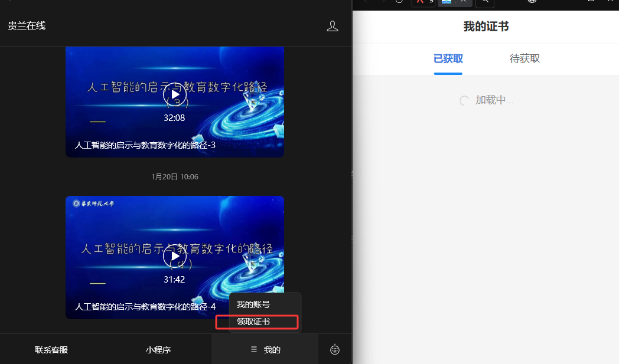The image size is (619, 364).
Task: Click the globe icon in the browser toolbar
Action: tap(532, 2)
